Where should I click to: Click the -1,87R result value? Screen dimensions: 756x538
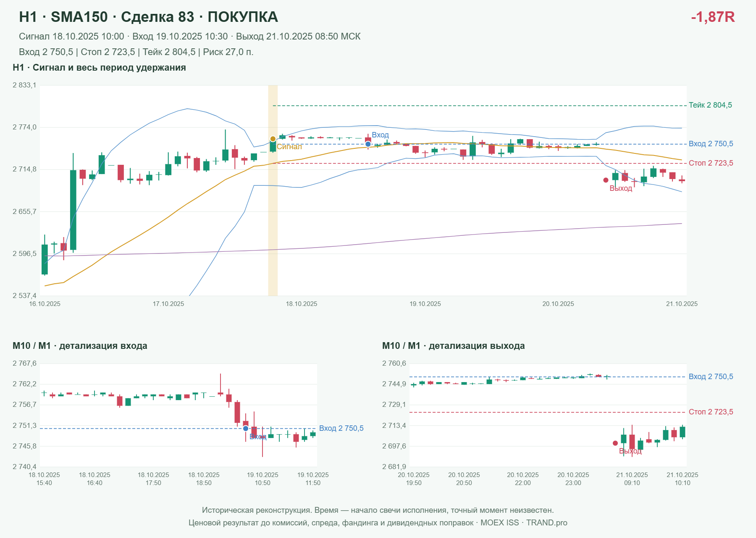tap(713, 17)
